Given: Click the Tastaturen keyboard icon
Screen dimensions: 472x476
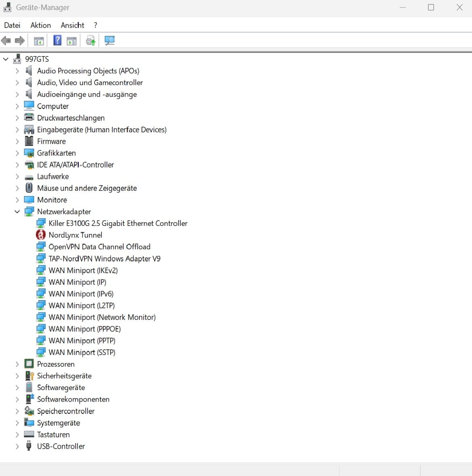Looking at the screenshot, I should coord(29,434).
